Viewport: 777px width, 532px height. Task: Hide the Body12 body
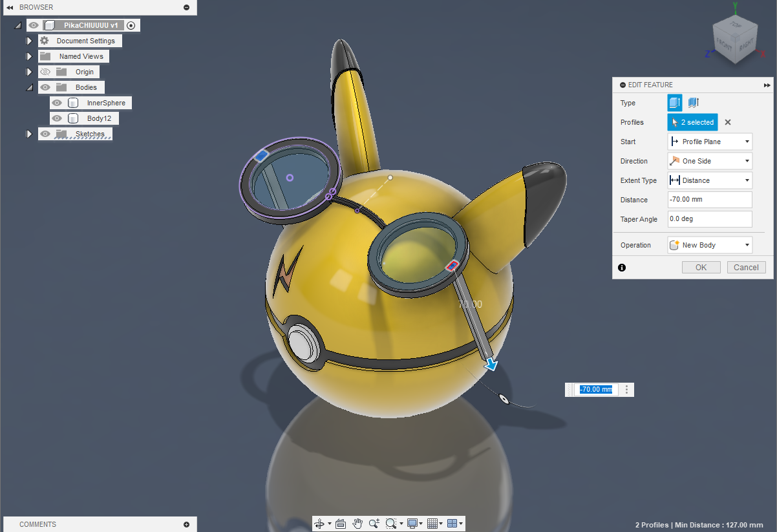pos(58,118)
